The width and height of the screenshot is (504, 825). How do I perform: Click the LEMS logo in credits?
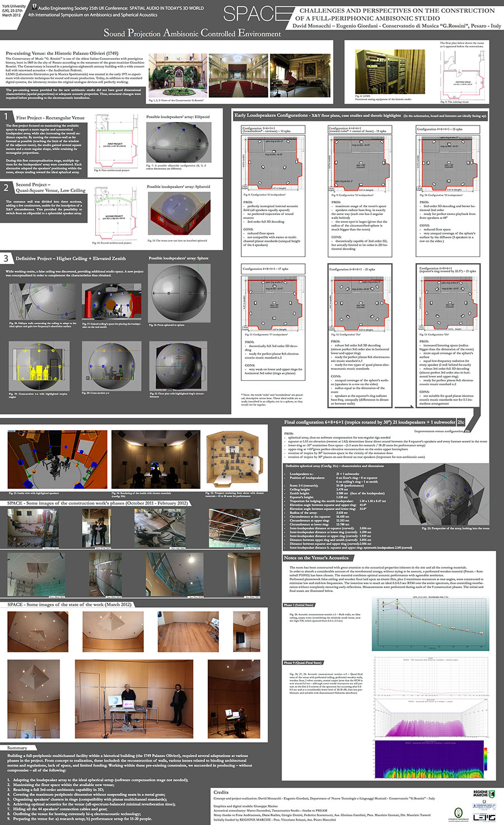click(x=484, y=817)
